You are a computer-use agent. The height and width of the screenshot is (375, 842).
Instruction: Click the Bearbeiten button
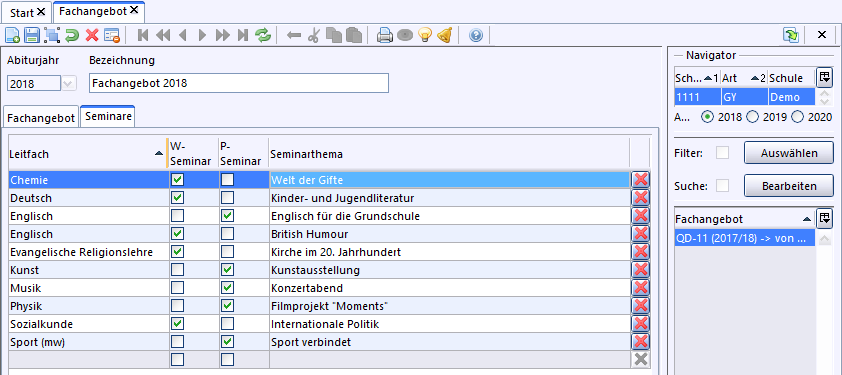[x=789, y=186]
